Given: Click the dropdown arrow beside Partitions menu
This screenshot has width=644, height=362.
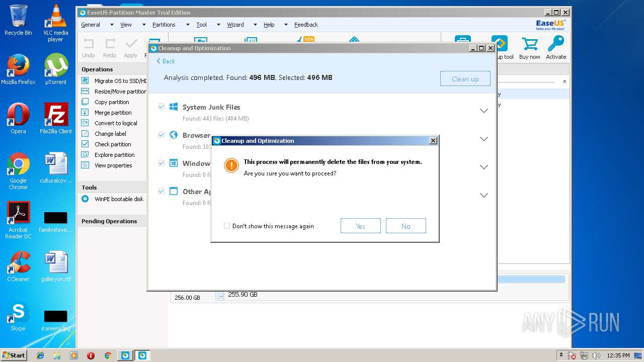Looking at the screenshot, I should click(x=188, y=25).
